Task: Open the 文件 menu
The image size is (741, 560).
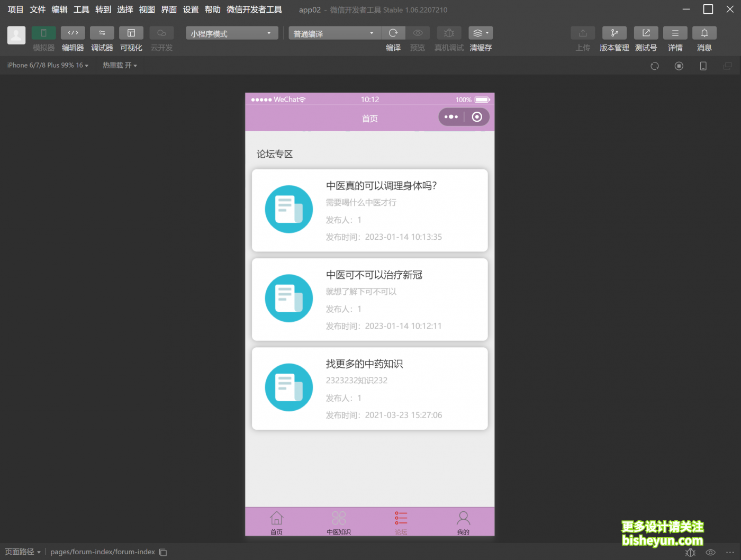Action: tap(38, 10)
